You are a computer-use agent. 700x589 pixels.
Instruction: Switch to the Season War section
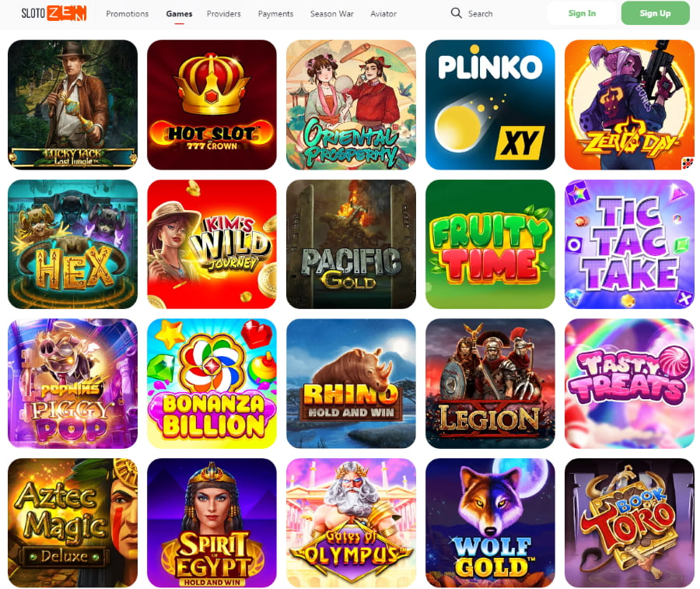click(331, 14)
